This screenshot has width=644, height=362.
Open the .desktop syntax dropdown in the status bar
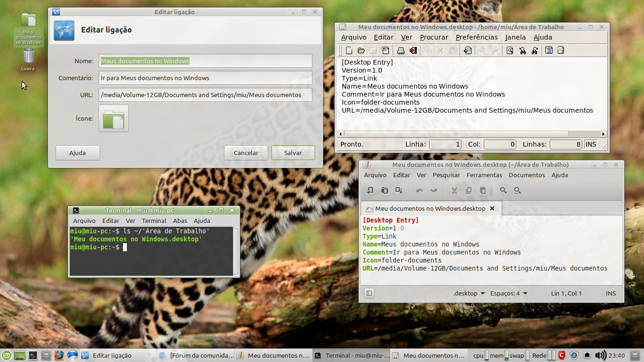[469, 293]
